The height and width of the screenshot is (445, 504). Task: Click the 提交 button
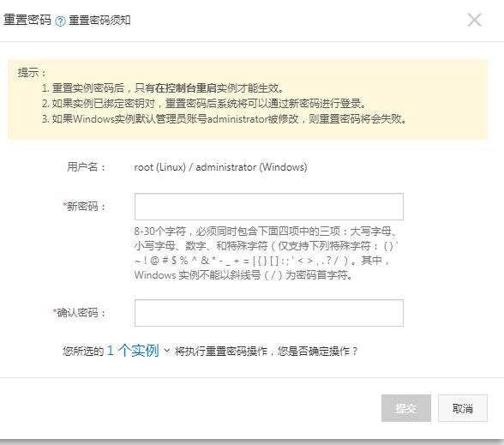pos(406,408)
